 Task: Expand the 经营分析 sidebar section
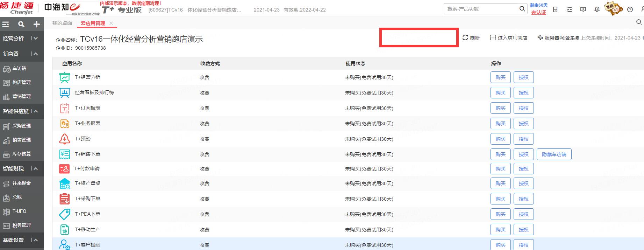[x=35, y=38]
